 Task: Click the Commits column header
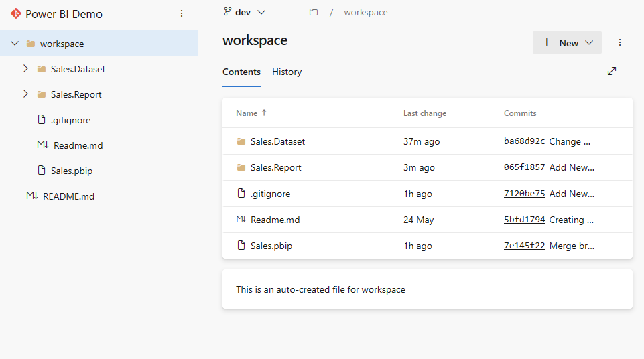520,113
